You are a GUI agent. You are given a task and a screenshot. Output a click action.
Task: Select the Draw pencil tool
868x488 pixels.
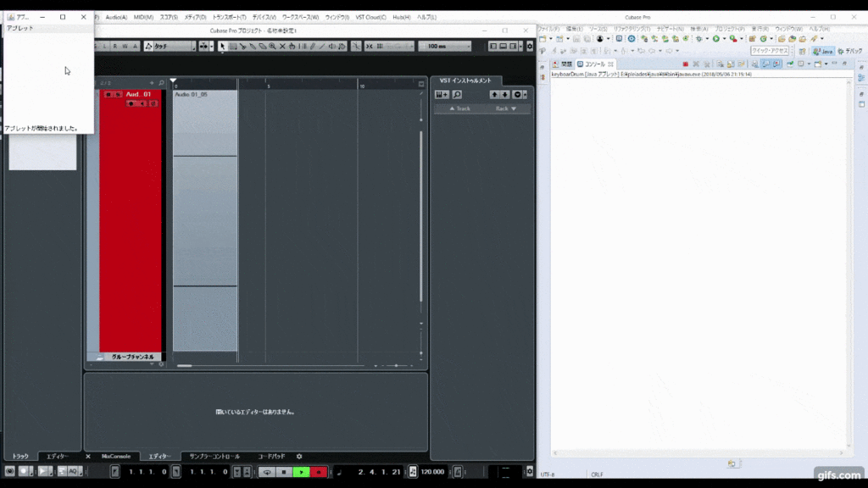point(312,47)
